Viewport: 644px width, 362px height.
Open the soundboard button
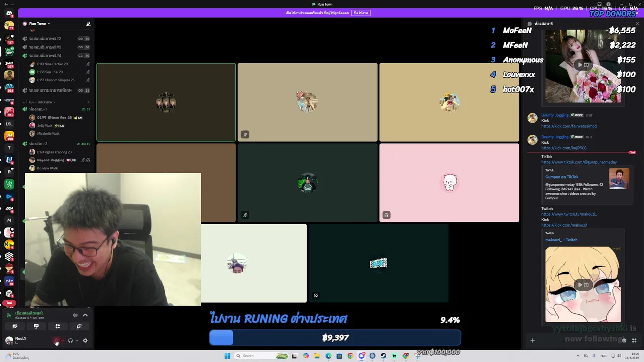(x=79, y=326)
